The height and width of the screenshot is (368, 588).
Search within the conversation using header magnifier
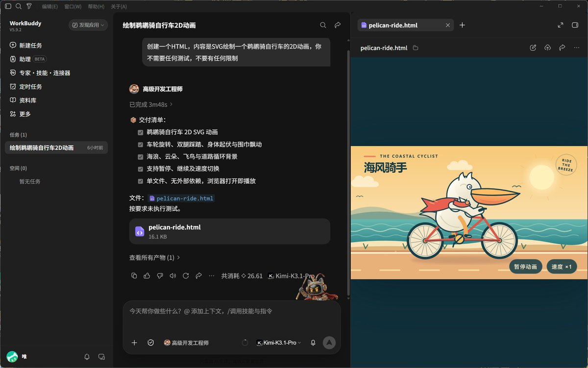[x=323, y=25]
